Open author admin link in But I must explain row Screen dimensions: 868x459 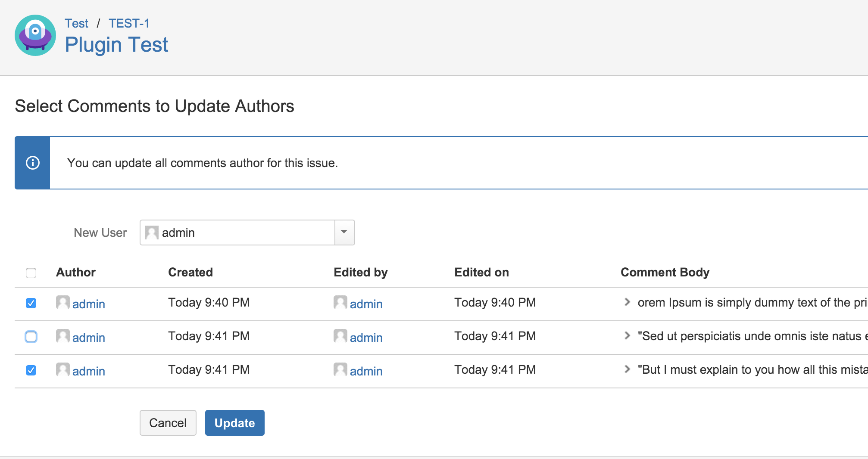pos(89,371)
